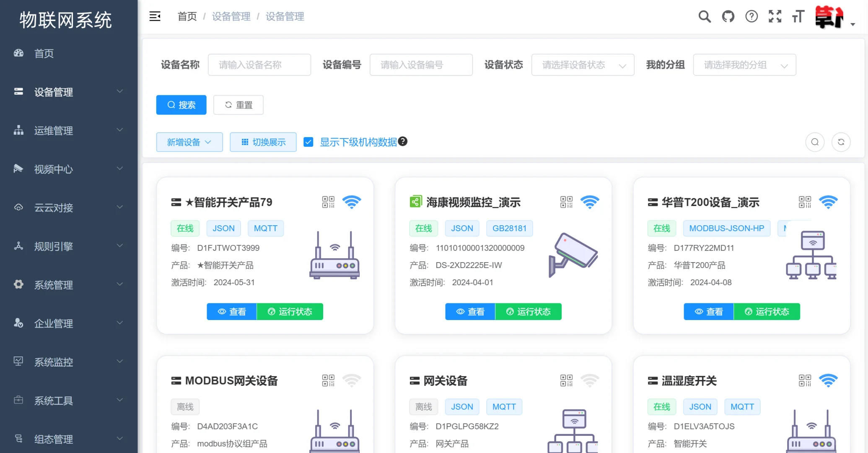
Task: Click the help question mark icon
Action: [x=751, y=16]
